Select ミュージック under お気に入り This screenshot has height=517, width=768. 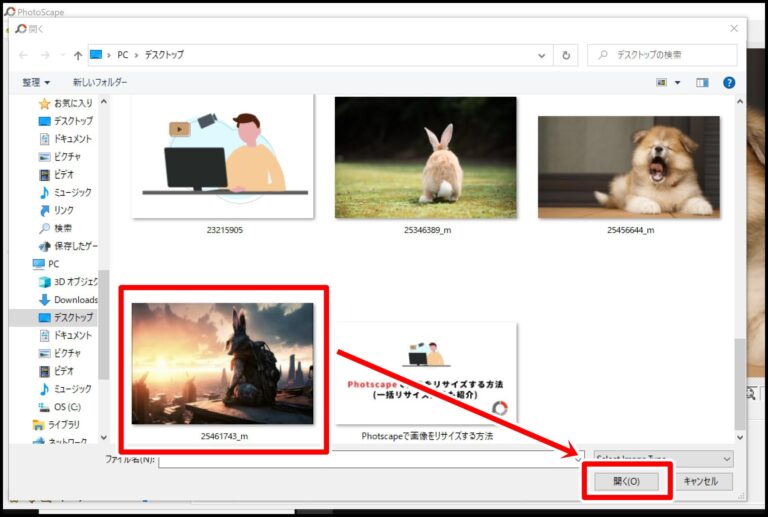[x=66, y=192]
